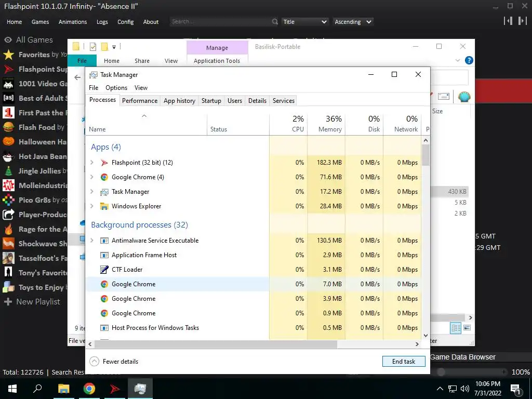This screenshot has height=399, width=532.
Task: Open the Shockwave playlist icon in Flashpoint
Action: click(8, 244)
